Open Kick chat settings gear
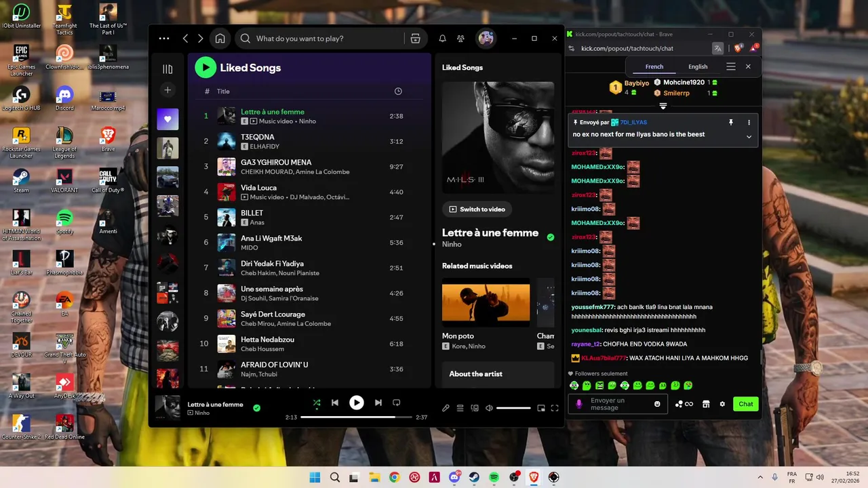Screen dimensions: 868x488 [722, 404]
